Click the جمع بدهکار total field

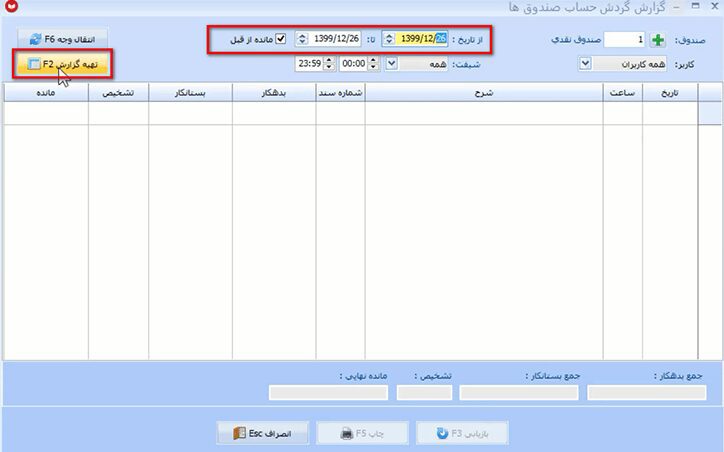pos(646,393)
